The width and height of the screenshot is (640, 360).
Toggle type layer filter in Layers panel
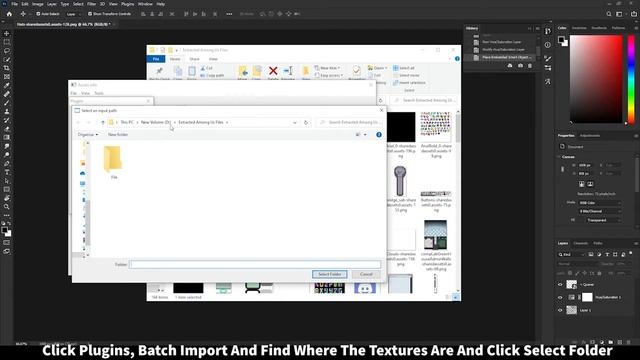607,254
